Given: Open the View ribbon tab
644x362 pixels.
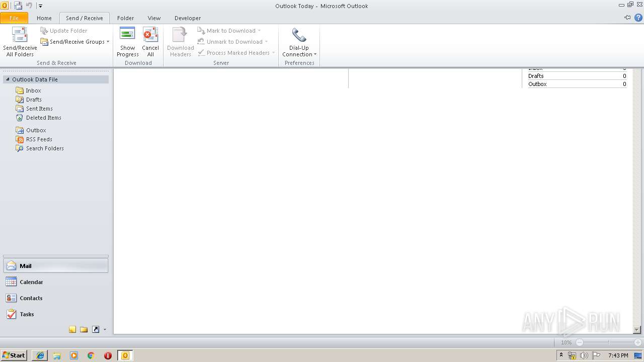Looking at the screenshot, I should click(154, 18).
